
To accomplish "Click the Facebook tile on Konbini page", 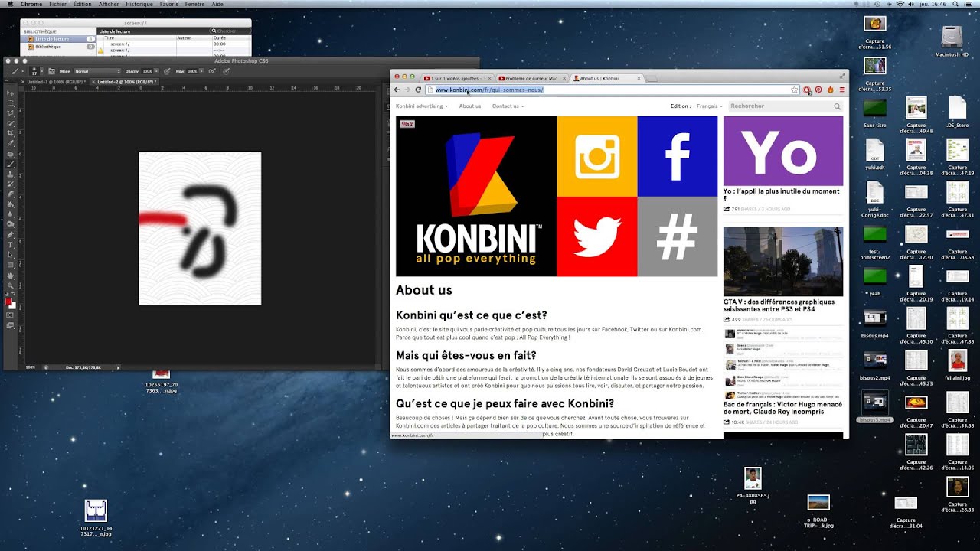I will tap(678, 156).
